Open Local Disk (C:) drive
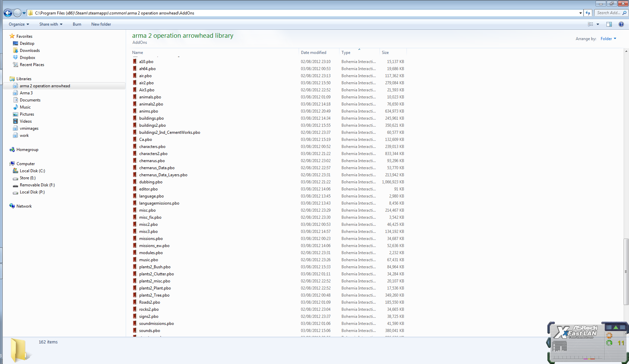 point(32,171)
